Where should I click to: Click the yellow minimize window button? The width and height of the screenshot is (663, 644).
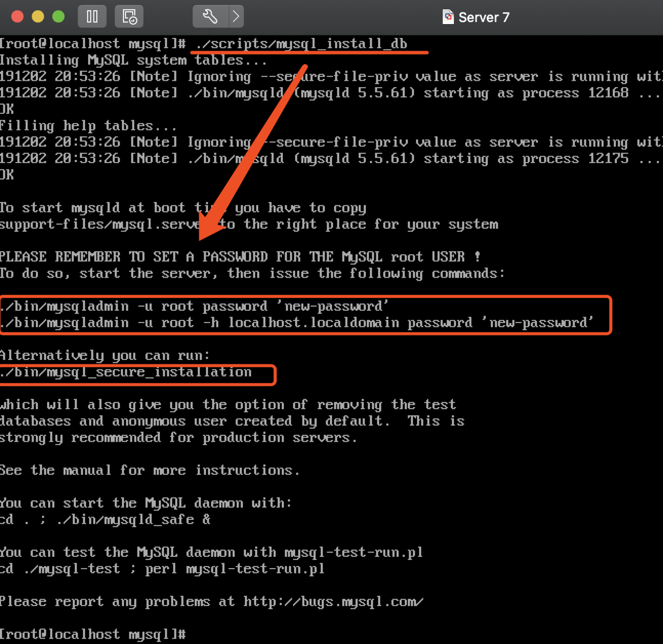coord(37,16)
